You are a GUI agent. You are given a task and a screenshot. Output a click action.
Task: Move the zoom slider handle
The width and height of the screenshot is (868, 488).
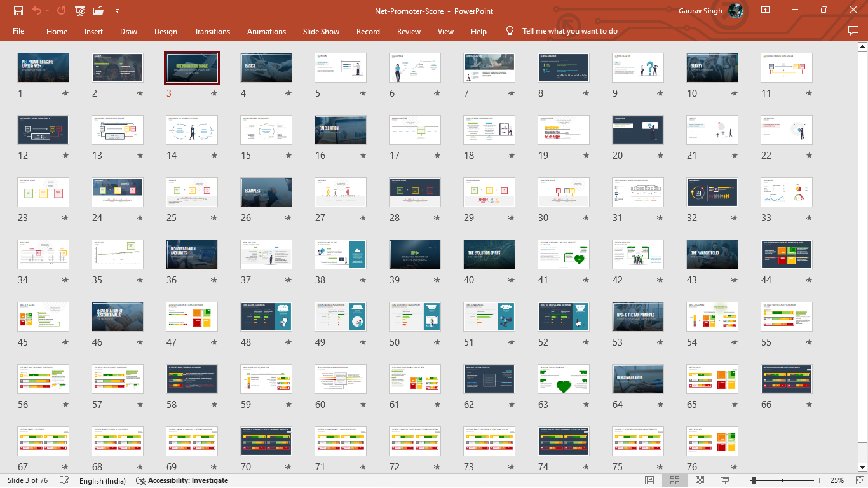754,480
